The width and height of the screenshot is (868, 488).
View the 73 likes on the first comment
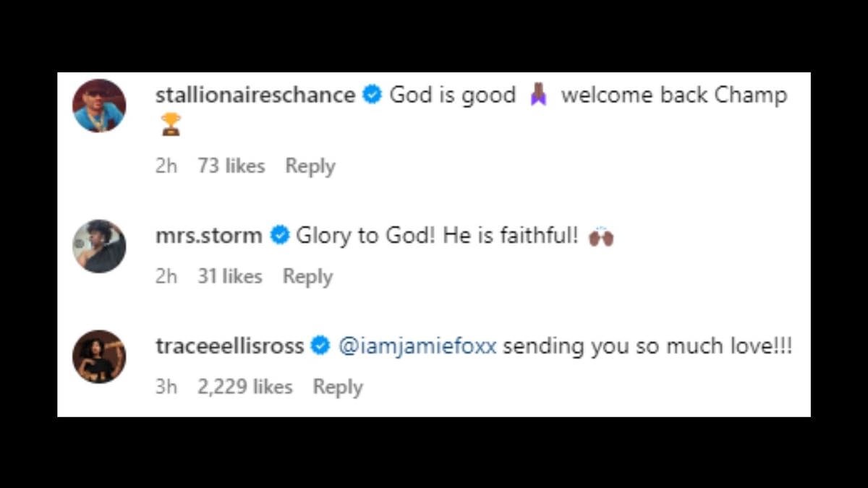coord(231,166)
